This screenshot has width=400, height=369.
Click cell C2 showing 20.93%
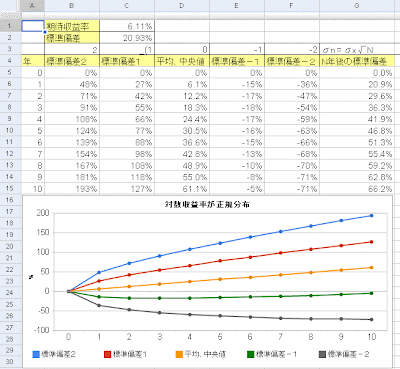pos(127,38)
